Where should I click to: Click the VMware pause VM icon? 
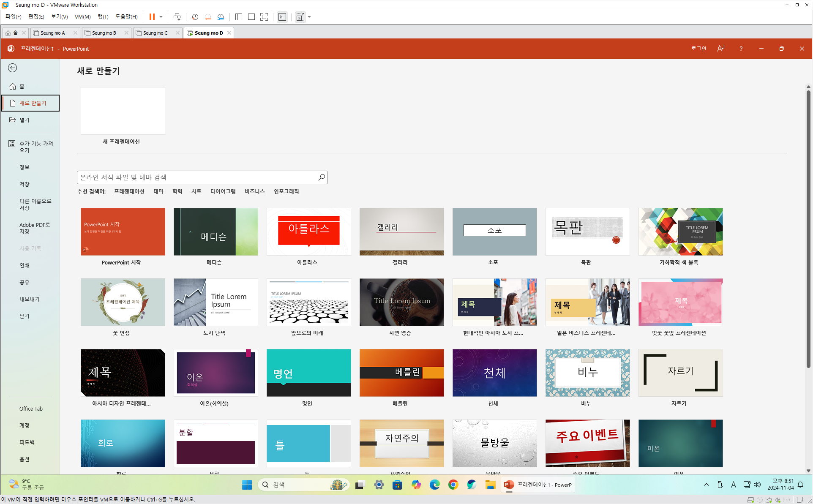tap(152, 17)
